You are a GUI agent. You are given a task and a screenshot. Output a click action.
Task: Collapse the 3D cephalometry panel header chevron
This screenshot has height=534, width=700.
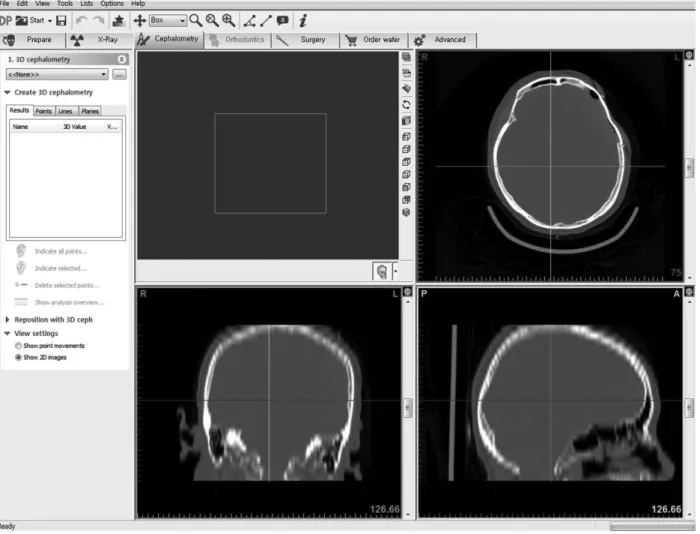(121, 59)
